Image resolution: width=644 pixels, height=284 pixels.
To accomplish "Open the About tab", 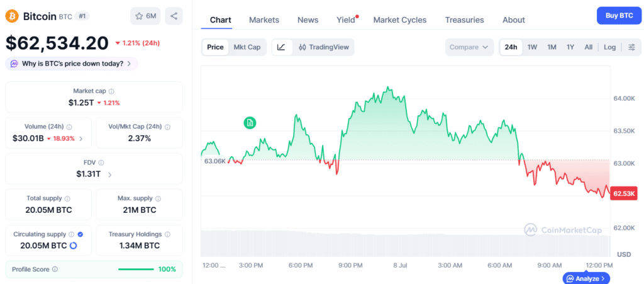I will click(x=513, y=20).
